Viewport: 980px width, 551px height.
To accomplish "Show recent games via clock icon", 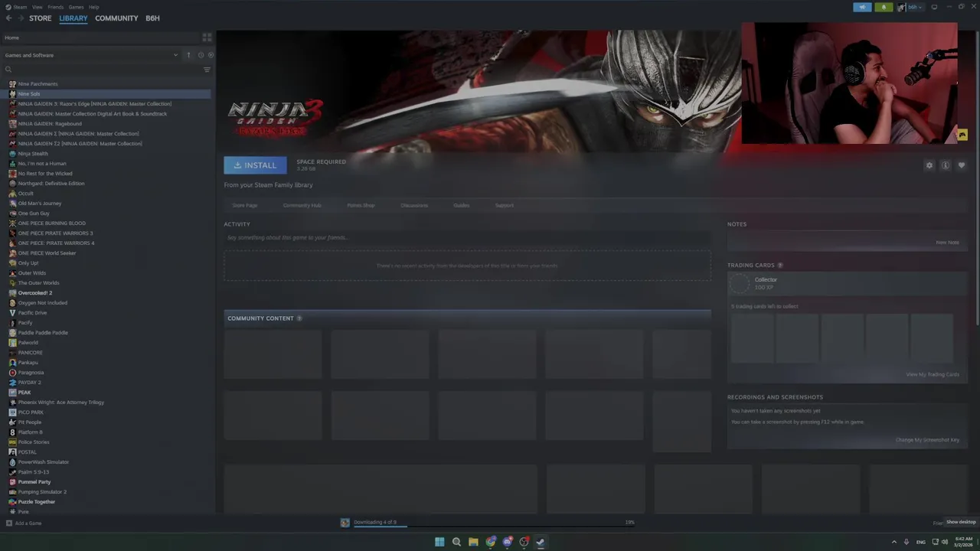I will point(201,55).
